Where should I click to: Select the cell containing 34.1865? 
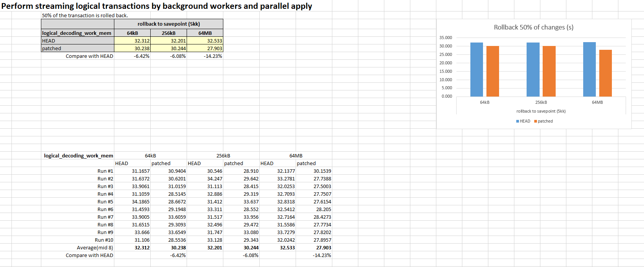pyautogui.click(x=140, y=202)
